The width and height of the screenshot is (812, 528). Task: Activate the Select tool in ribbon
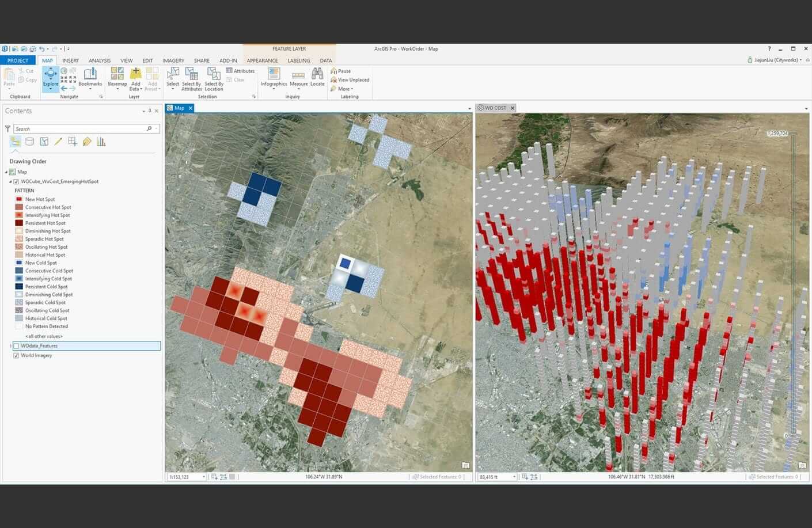point(173,78)
